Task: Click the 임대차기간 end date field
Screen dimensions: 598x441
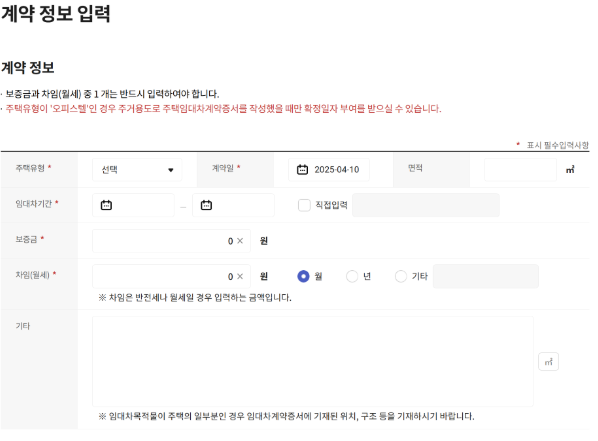Action: click(233, 205)
